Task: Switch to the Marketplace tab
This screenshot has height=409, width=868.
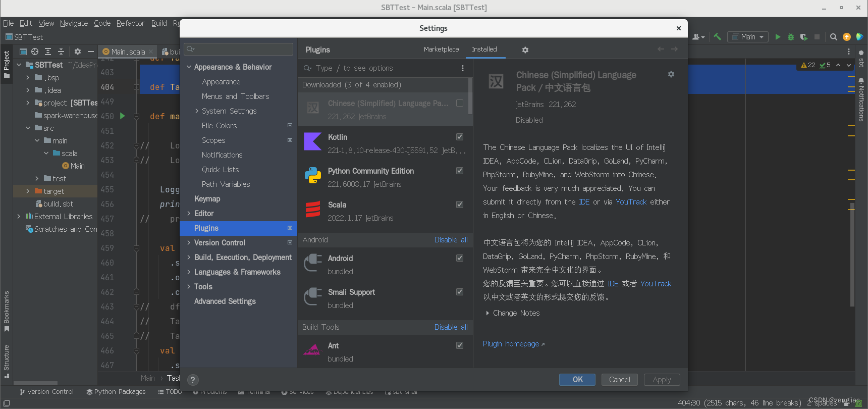Action: [x=441, y=49]
